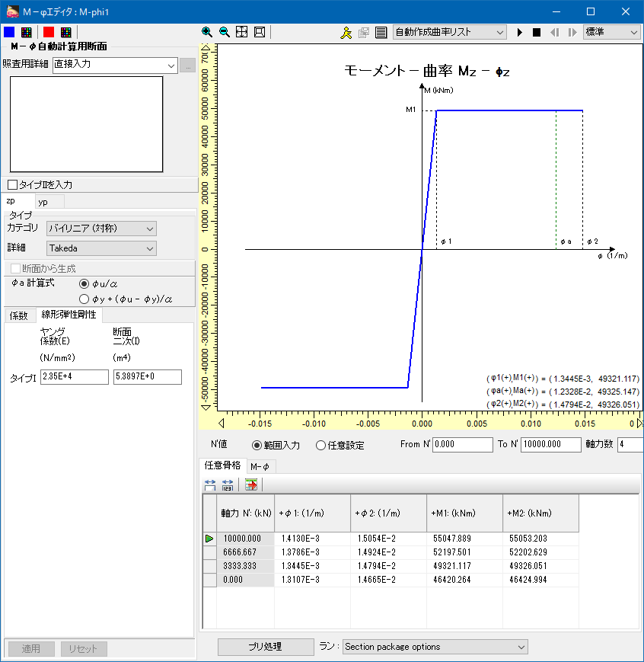Image resolution: width=644 pixels, height=662 pixels.
Task: Click the リセット button
Action: tap(83, 648)
